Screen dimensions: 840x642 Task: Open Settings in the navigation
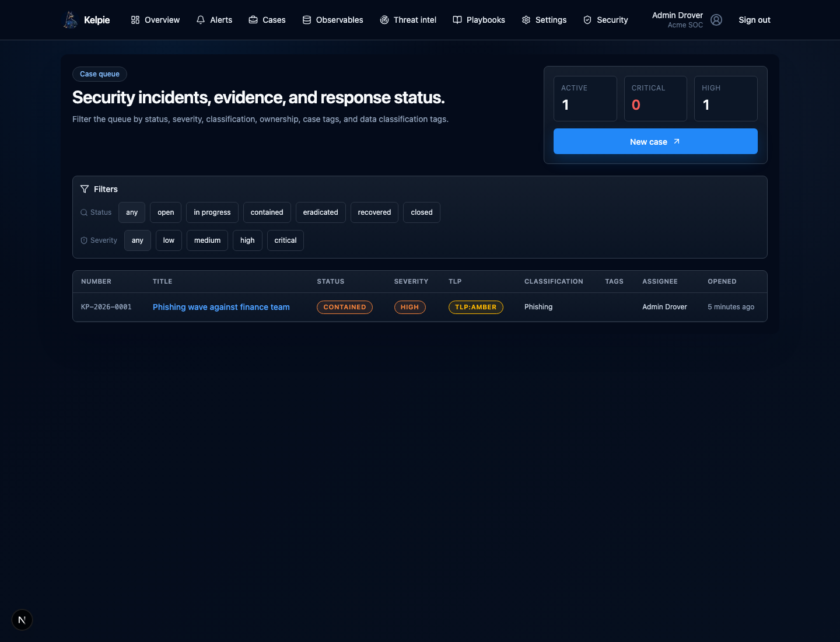click(x=544, y=20)
